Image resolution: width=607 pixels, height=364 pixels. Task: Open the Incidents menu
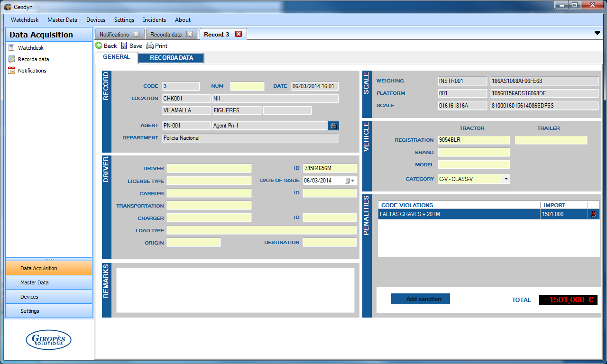154,20
